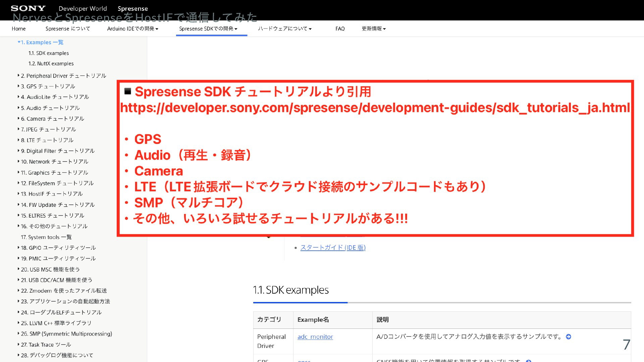
Task: Open the adc_monitor example link
Action: click(x=315, y=337)
